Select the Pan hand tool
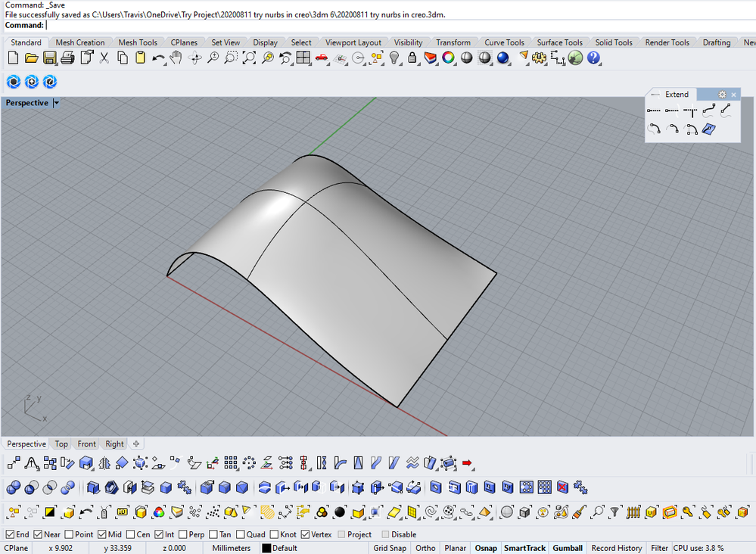This screenshot has width=756, height=554. coord(176,58)
